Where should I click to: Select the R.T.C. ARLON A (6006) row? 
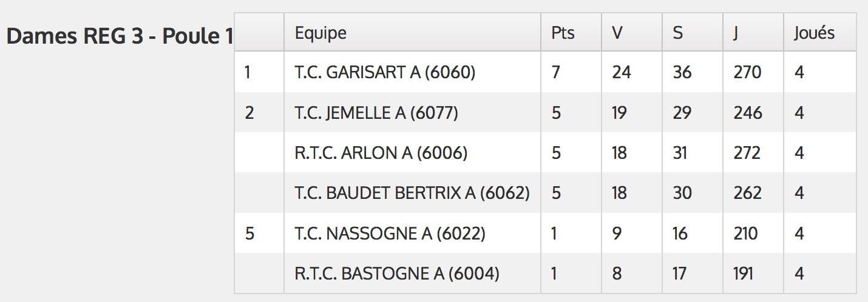545,153
